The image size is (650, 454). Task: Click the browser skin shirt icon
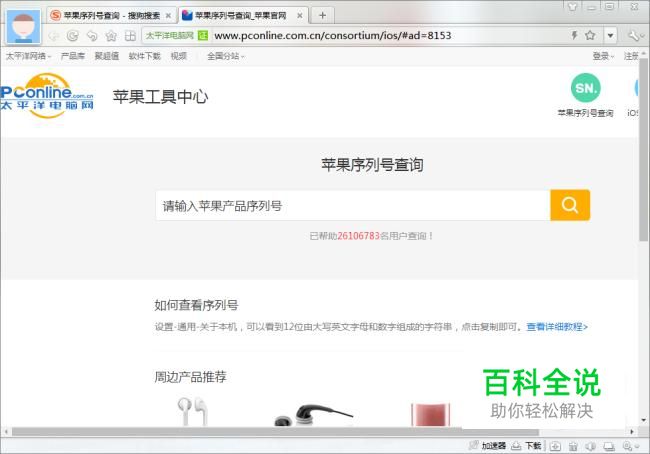[573, 7]
